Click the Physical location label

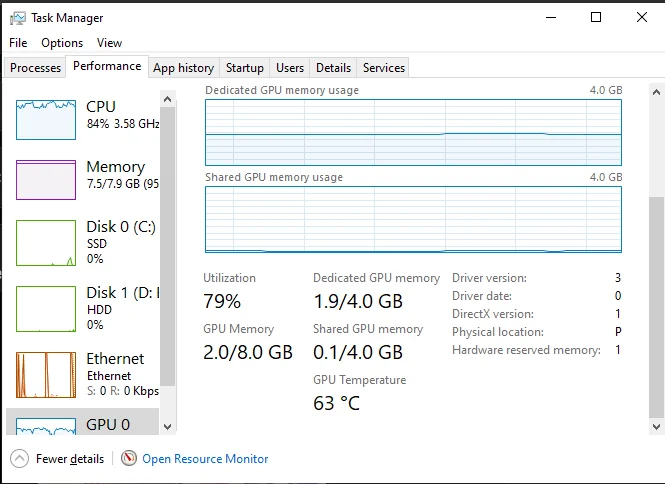pyautogui.click(x=498, y=332)
